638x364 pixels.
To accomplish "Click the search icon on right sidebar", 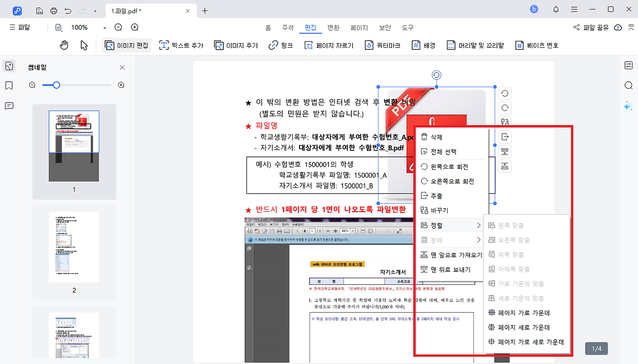I will [628, 86].
